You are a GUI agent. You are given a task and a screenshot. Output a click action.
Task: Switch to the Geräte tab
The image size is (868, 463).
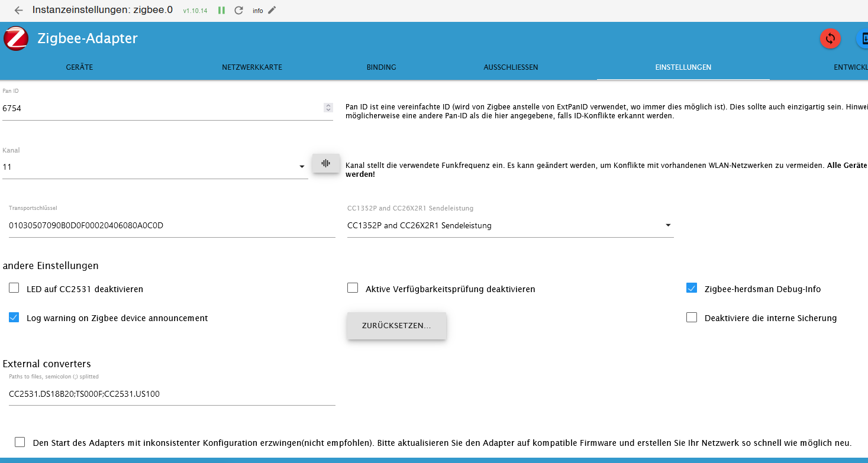[79, 67]
